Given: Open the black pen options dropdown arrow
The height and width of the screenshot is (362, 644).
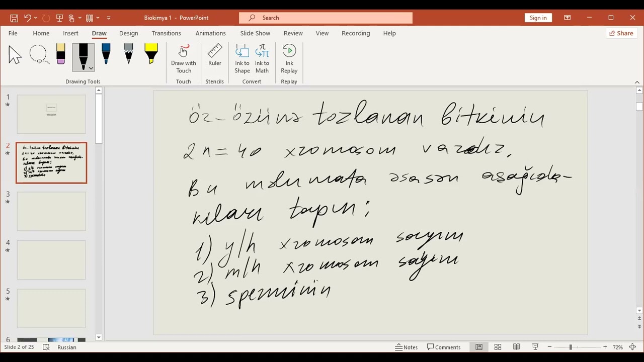Looking at the screenshot, I should [x=91, y=68].
